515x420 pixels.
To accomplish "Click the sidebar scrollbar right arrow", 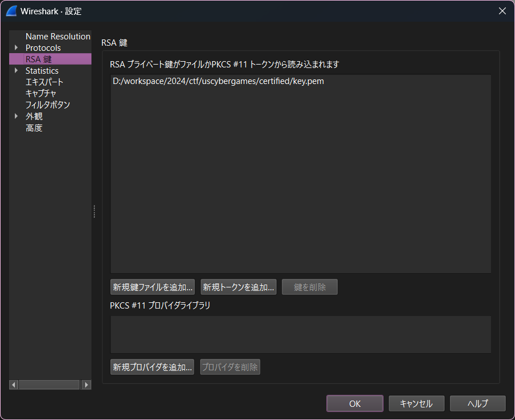I will pyautogui.click(x=86, y=385).
